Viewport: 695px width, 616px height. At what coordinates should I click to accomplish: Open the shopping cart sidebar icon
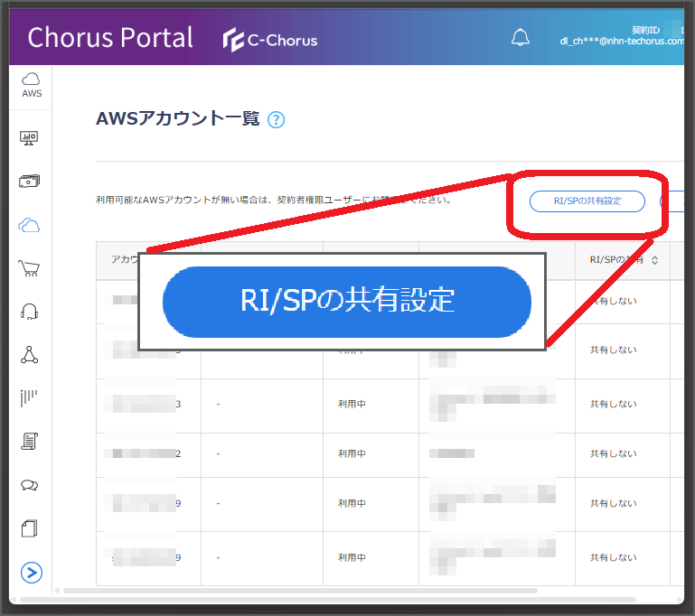[x=29, y=268]
